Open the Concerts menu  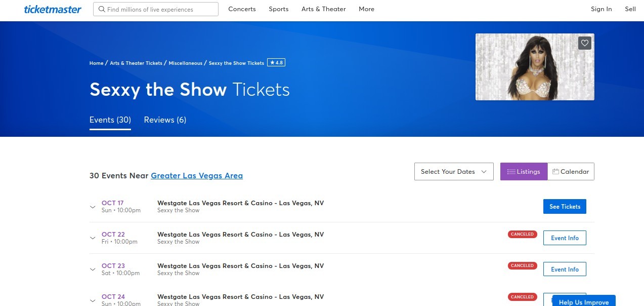tap(242, 9)
